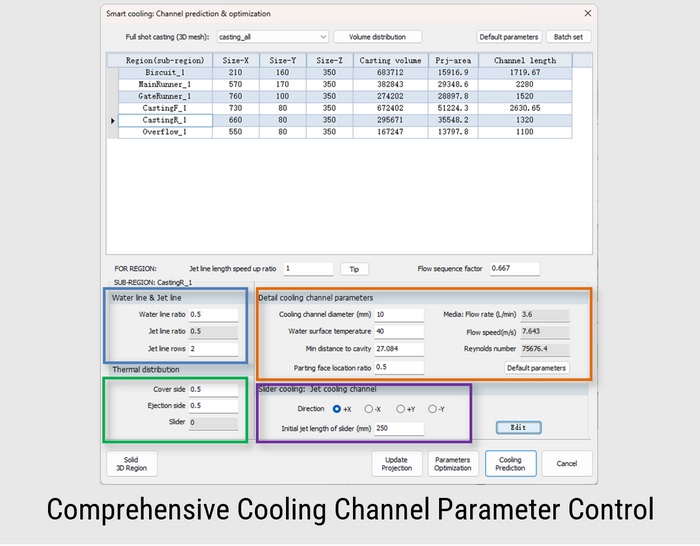The width and height of the screenshot is (700, 546).
Task: Click the Size-Z column header
Action: pos(329,61)
